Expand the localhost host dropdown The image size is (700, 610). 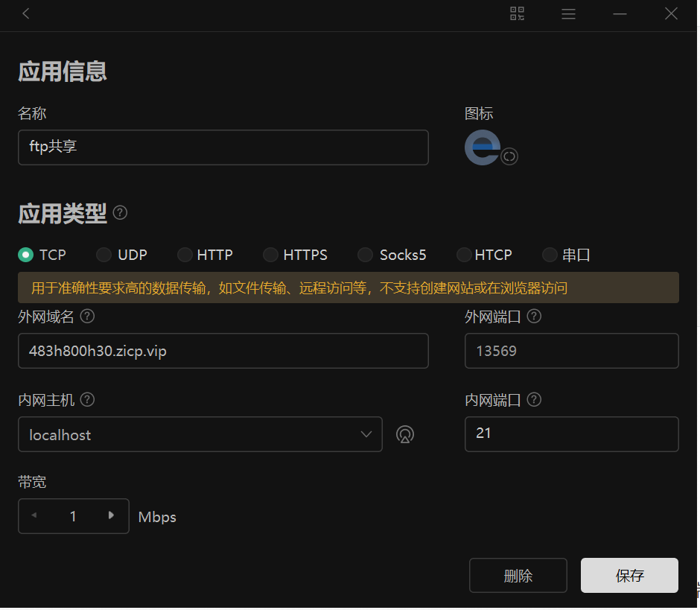click(366, 434)
